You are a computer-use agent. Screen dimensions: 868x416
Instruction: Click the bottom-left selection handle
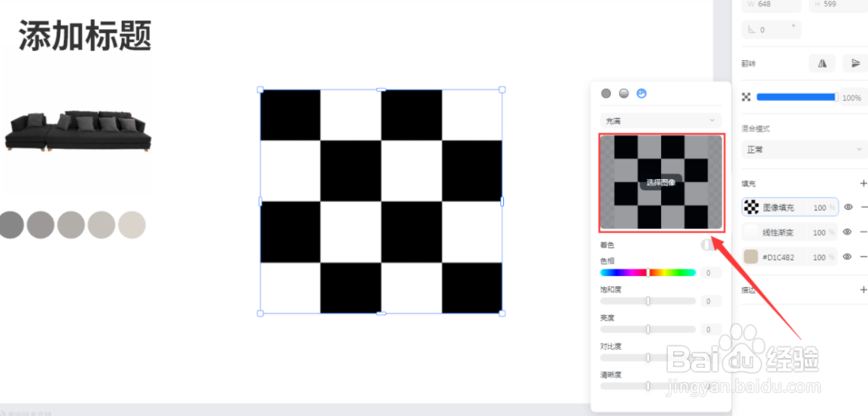tap(260, 314)
